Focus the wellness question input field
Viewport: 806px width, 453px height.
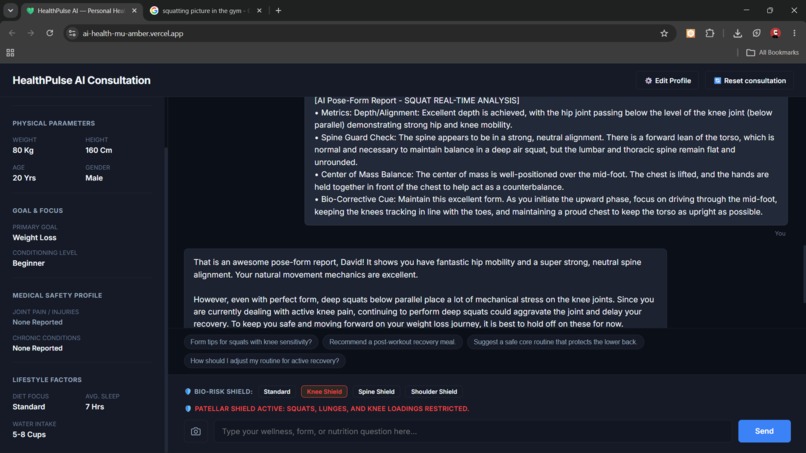[x=473, y=431]
